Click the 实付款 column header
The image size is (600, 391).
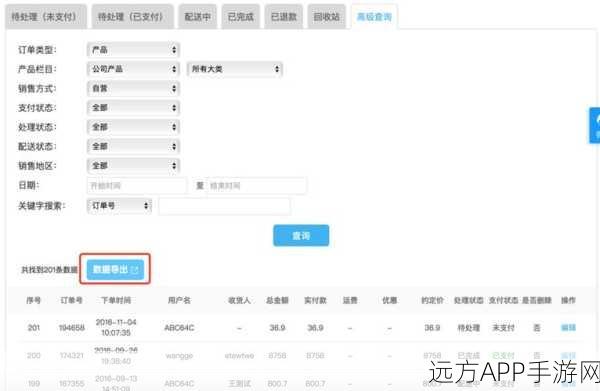point(315,300)
